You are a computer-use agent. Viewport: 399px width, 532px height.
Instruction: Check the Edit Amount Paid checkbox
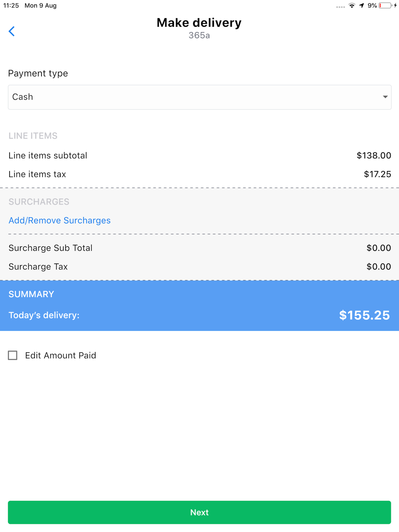[13, 355]
